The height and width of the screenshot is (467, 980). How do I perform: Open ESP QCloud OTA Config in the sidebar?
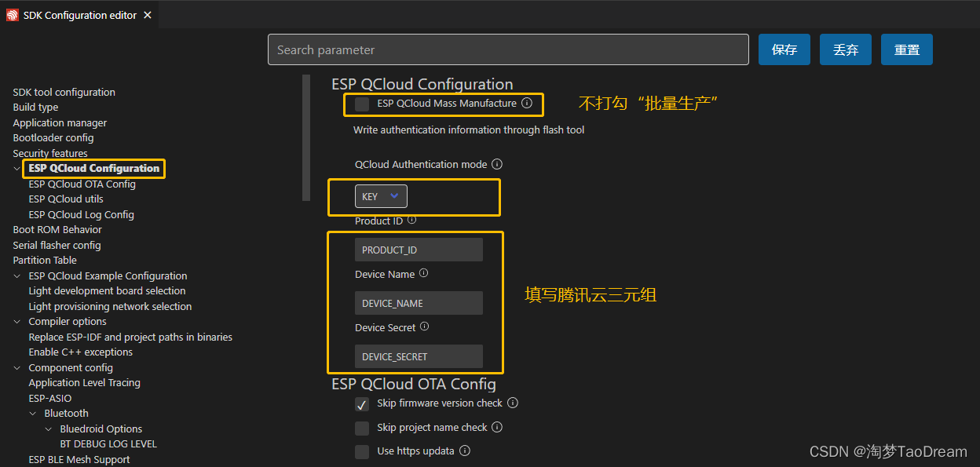(80, 184)
